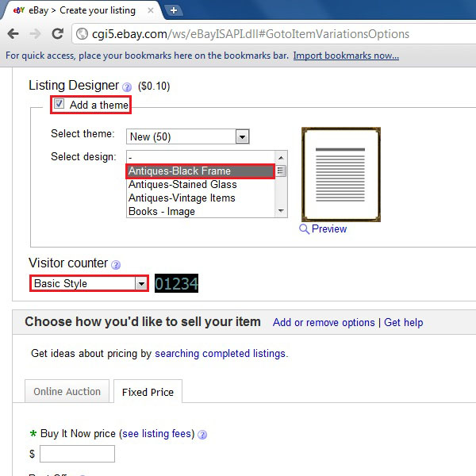Select Antiques-Stained Glass design

coord(201,185)
